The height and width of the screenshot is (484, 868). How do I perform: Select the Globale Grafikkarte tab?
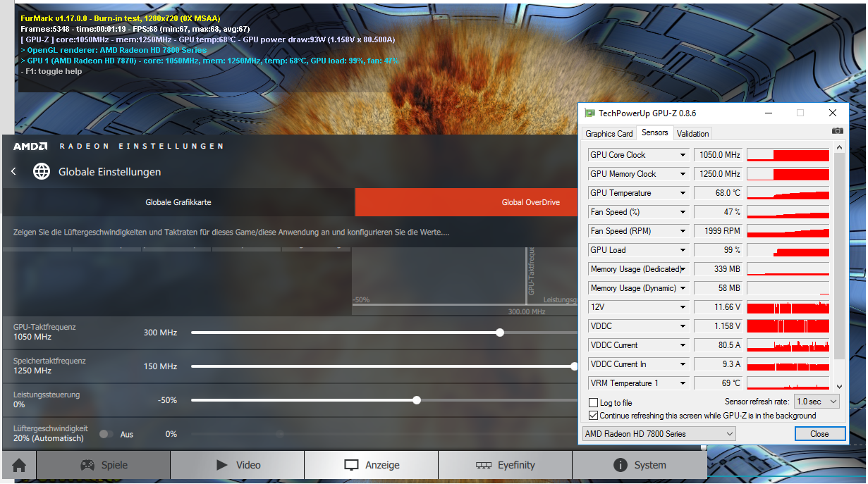pos(178,202)
